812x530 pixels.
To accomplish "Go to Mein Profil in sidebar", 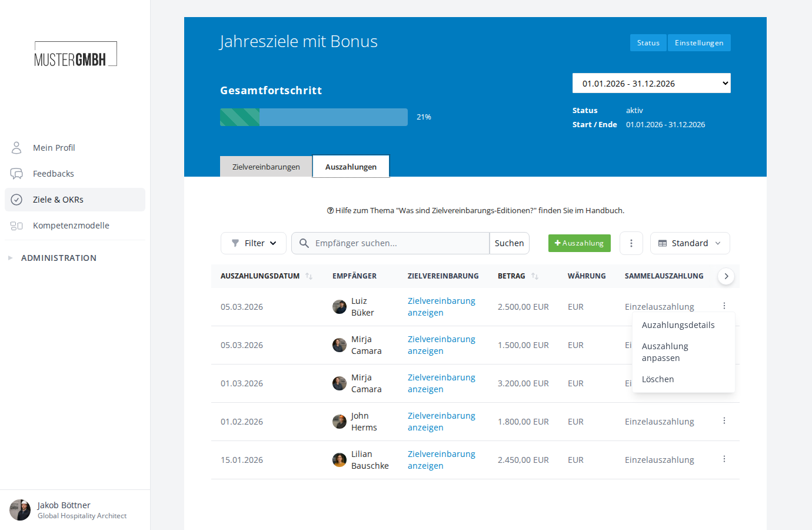I will click(x=75, y=148).
